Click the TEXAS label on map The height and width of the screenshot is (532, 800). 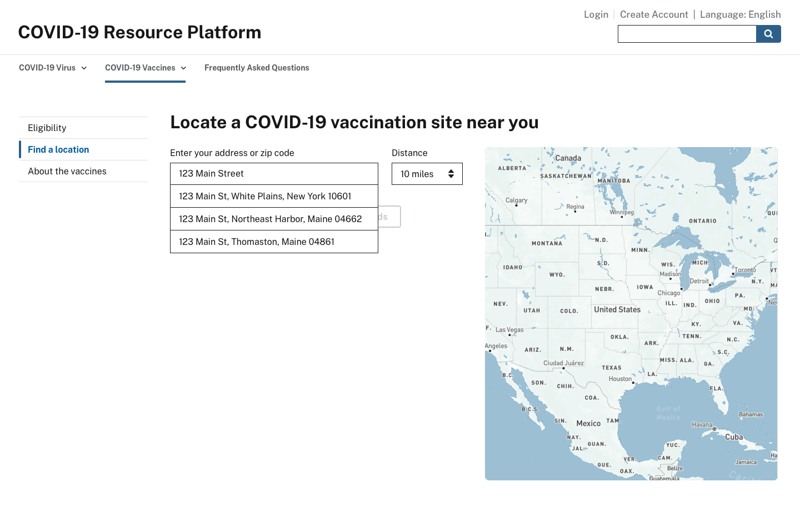pyautogui.click(x=612, y=368)
